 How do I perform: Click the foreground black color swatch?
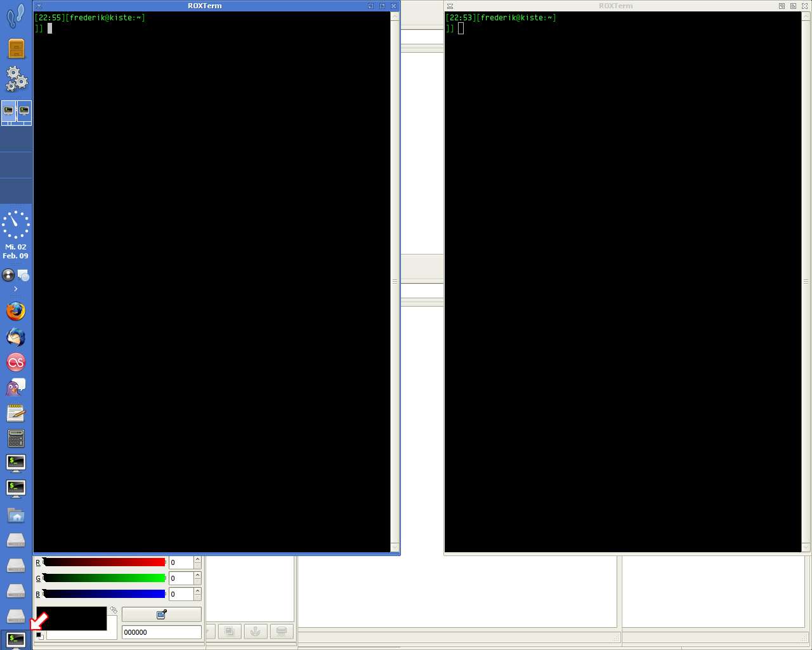pyautogui.click(x=71, y=618)
